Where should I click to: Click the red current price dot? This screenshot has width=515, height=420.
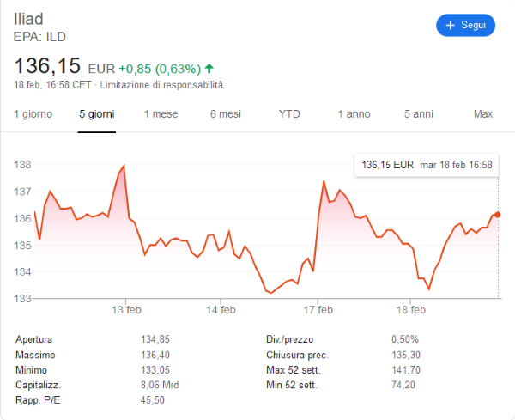499,214
